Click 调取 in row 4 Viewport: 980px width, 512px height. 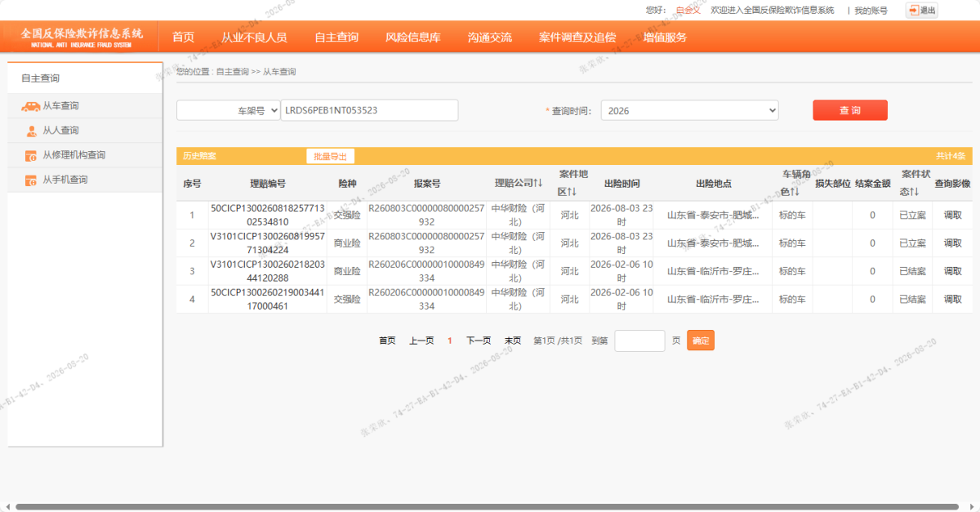pyautogui.click(x=953, y=299)
